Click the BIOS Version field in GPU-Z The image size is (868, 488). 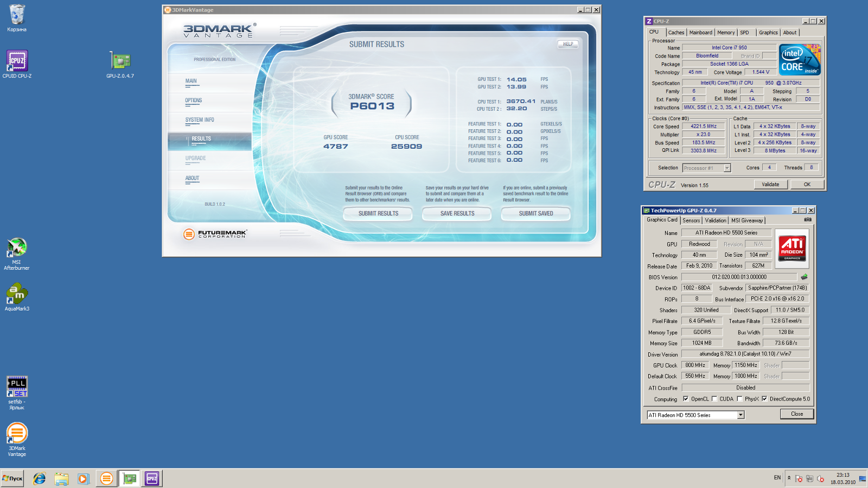click(x=739, y=277)
